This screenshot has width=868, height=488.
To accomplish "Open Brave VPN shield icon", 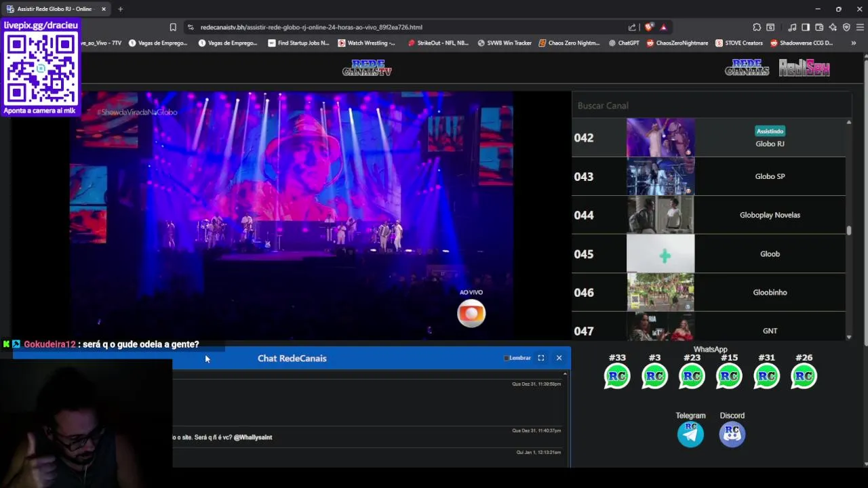I will point(846,27).
